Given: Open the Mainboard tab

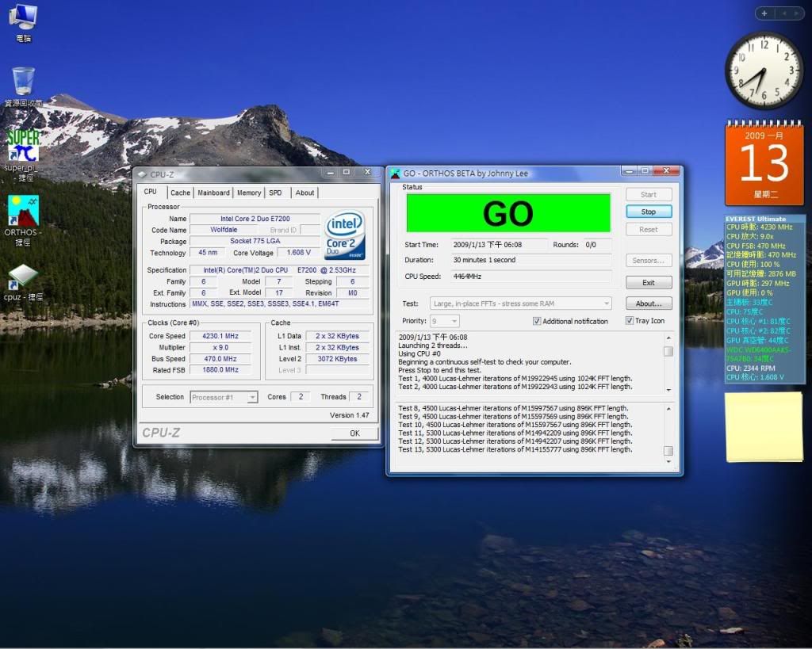Looking at the screenshot, I should (213, 193).
